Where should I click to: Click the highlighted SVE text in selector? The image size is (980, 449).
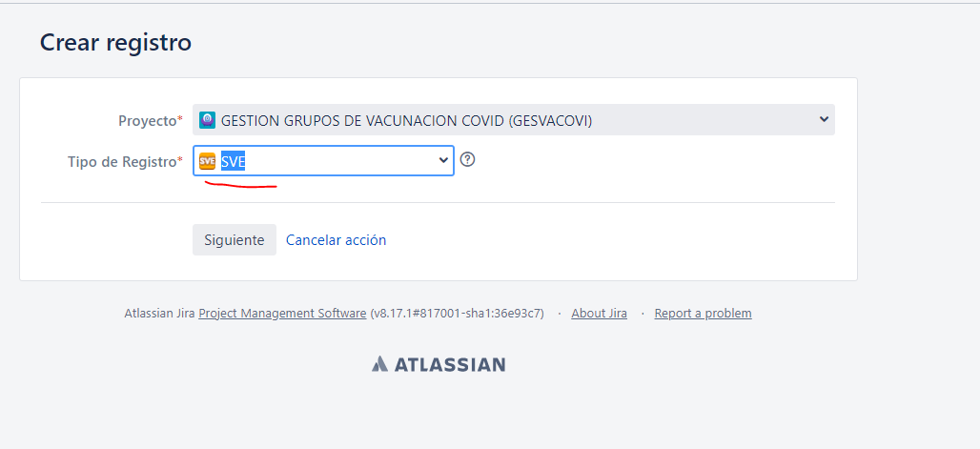[x=234, y=161]
